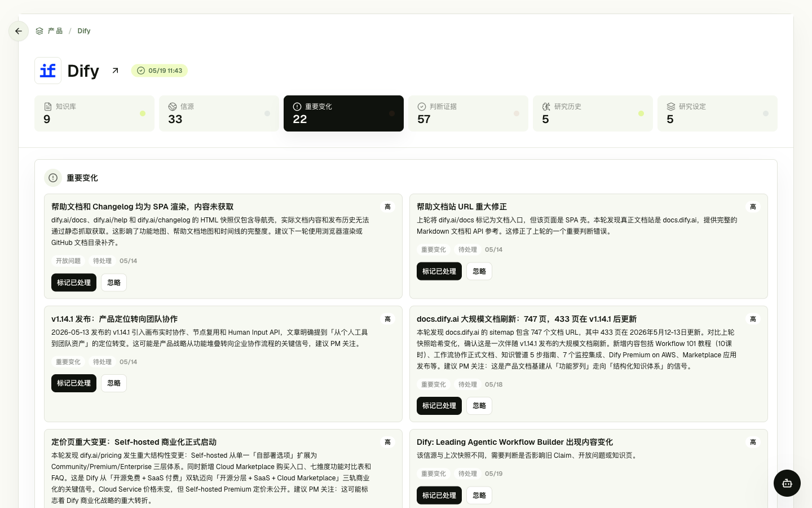Viewport: 812px width, 508px height.
Task: Click 高 badge on docs.dify.ai 大规模文档刷新 card
Action: click(x=753, y=319)
